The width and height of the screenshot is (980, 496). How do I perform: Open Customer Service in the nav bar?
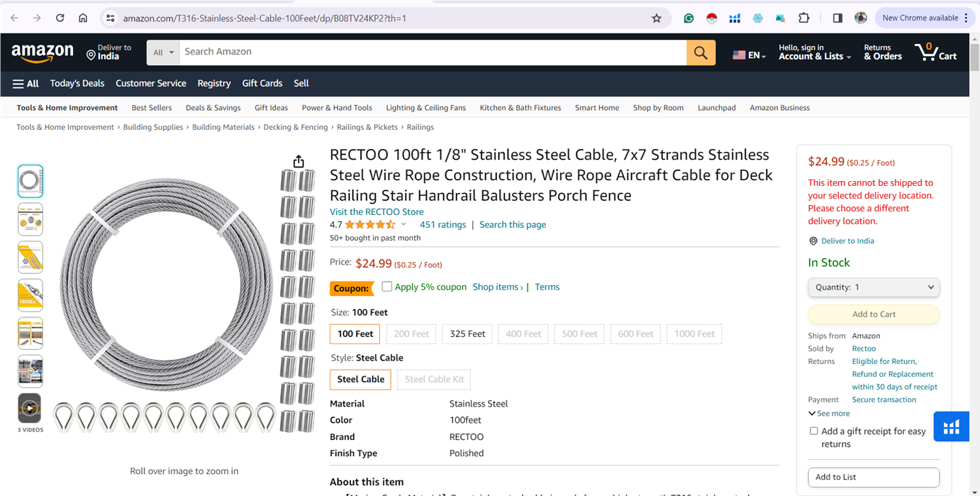tap(151, 84)
